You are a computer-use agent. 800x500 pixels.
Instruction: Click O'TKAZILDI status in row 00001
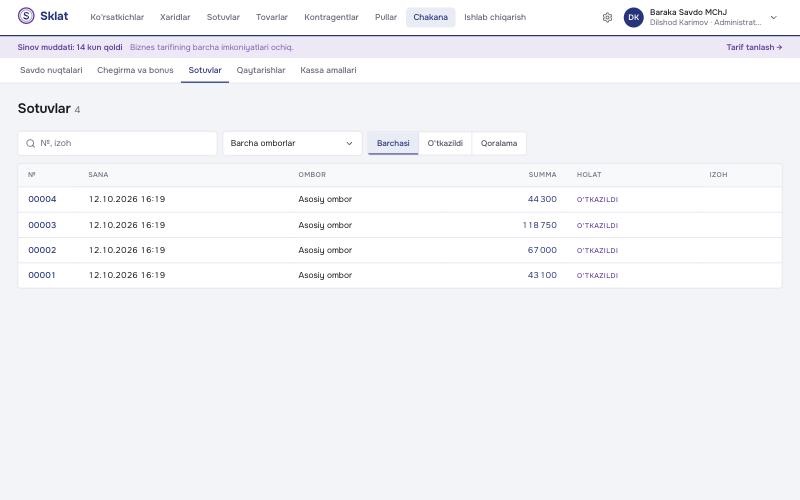597,276
